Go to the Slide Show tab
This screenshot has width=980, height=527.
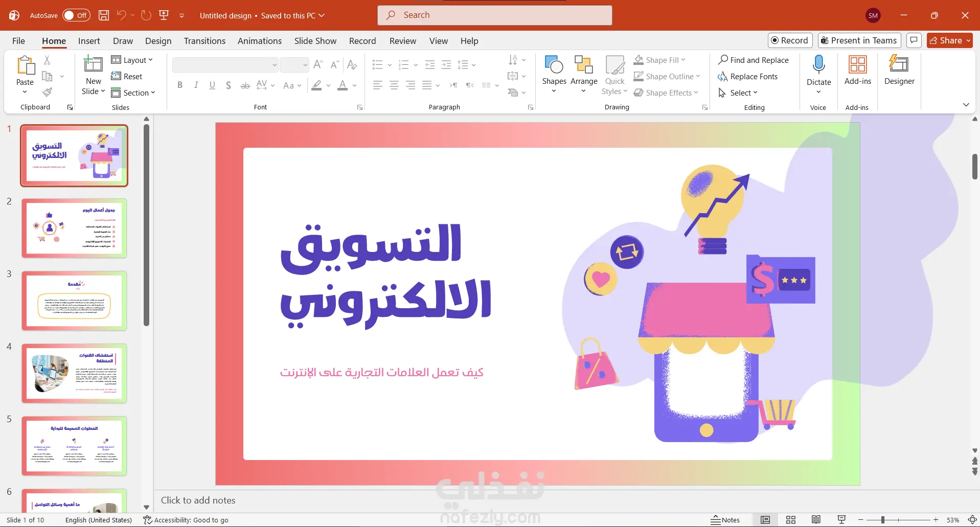pos(315,41)
